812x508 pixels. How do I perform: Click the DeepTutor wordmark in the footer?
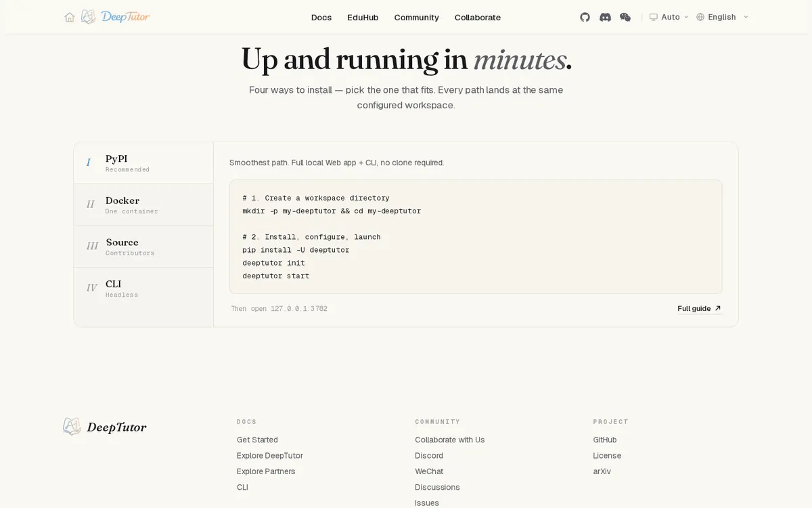(116, 427)
